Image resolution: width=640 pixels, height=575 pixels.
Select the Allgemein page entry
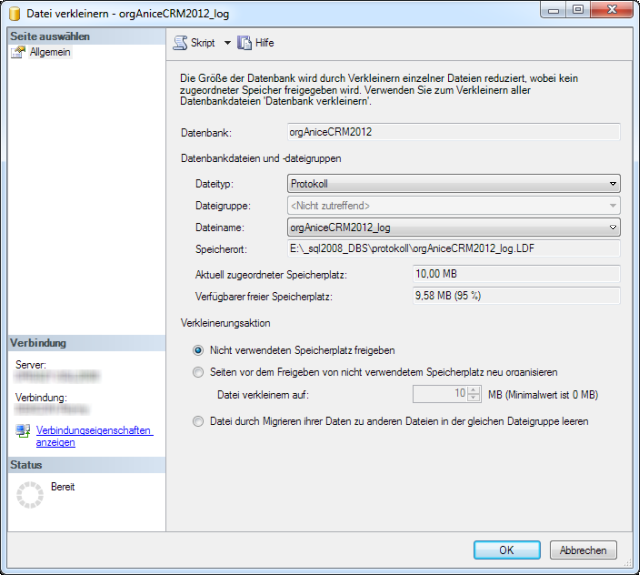coord(50,52)
